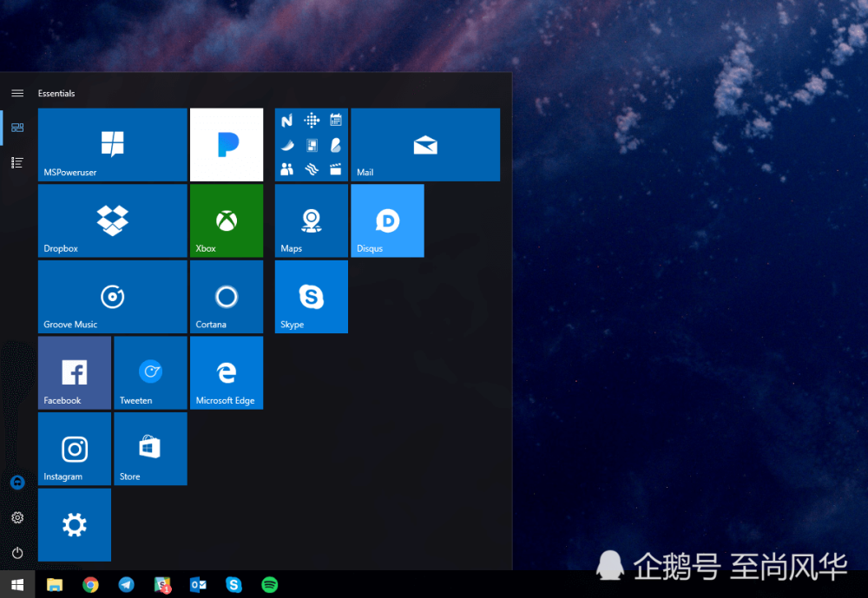Expand the Start menu hamburger button
Image resolution: width=868 pixels, height=598 pixels.
point(17,93)
